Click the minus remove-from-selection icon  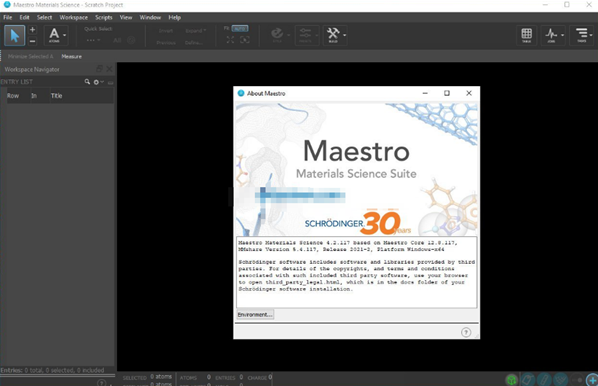[x=33, y=41]
